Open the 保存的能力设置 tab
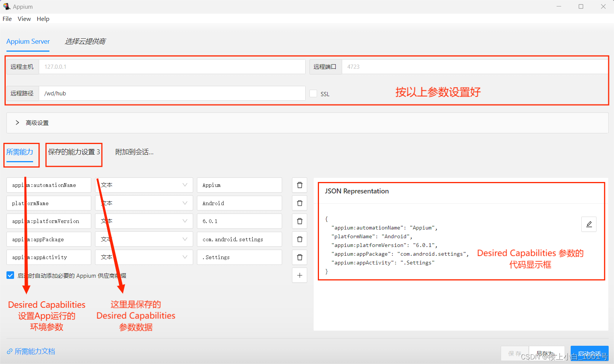 (x=74, y=152)
